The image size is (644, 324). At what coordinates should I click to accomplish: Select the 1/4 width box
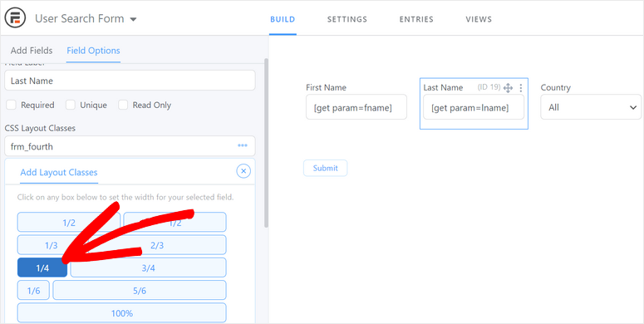click(42, 268)
